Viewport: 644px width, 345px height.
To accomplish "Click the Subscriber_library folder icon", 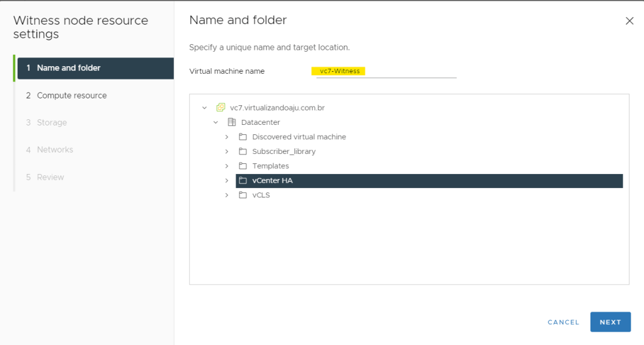I will [x=243, y=151].
